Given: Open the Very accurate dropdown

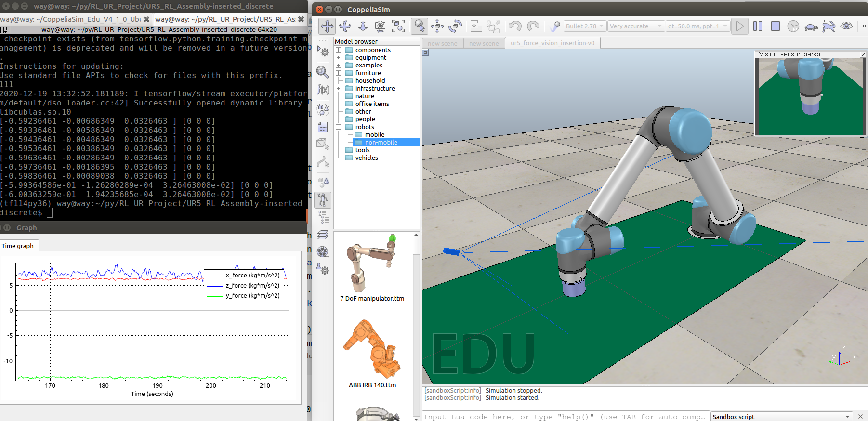Looking at the screenshot, I should click(636, 26).
